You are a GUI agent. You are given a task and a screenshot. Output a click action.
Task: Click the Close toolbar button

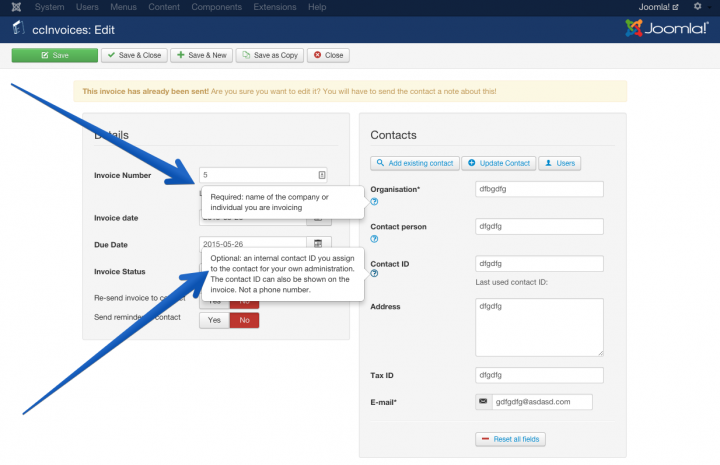tap(328, 55)
